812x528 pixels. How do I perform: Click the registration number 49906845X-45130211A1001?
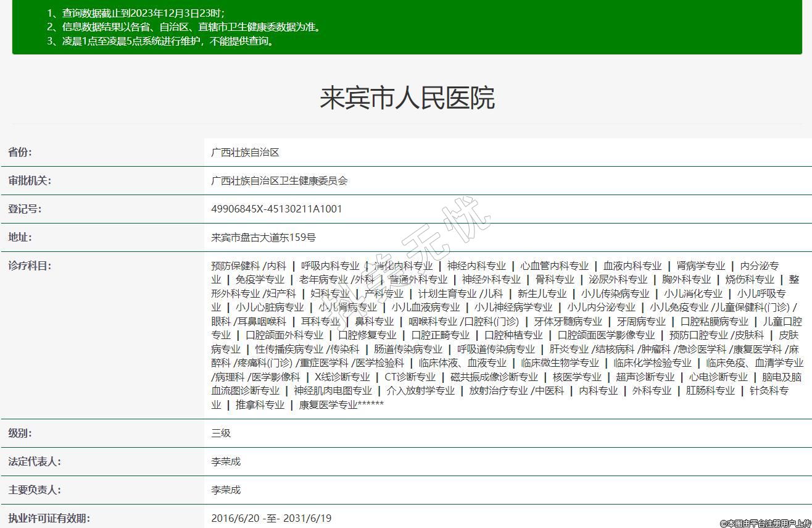(276, 209)
